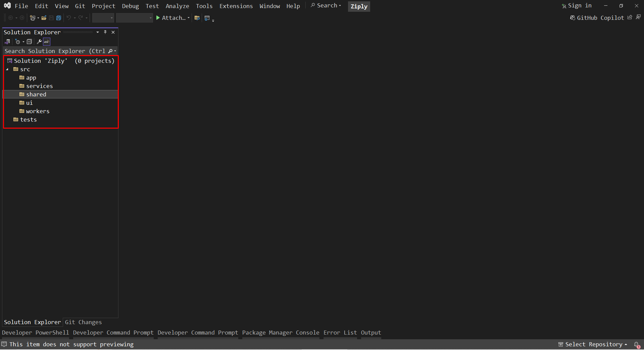This screenshot has height=350, width=644.
Task: Open the Package Manager Console tab
Action: coord(281,333)
